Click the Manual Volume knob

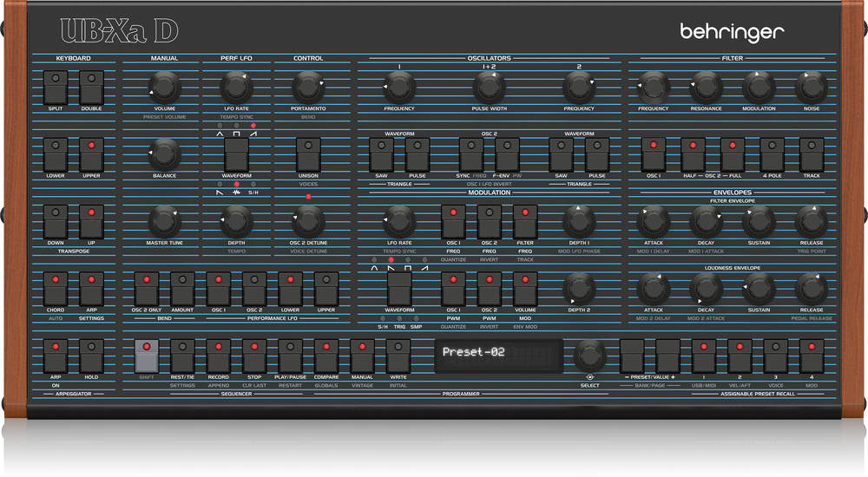[x=163, y=86]
